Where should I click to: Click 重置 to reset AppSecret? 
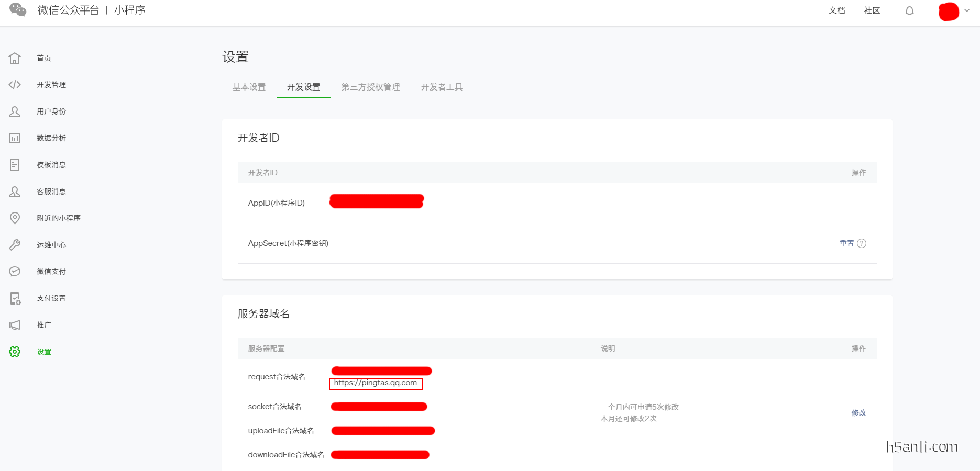[x=846, y=243]
